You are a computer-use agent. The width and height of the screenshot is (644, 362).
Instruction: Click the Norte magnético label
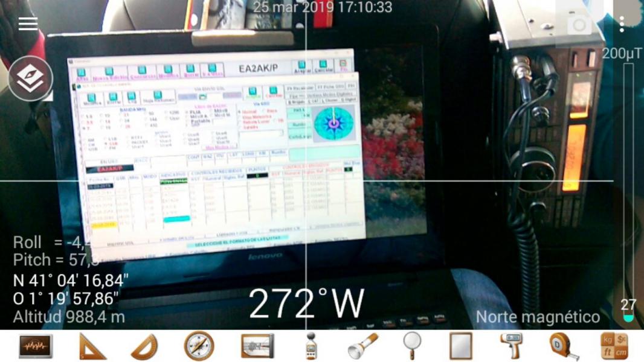tap(538, 317)
